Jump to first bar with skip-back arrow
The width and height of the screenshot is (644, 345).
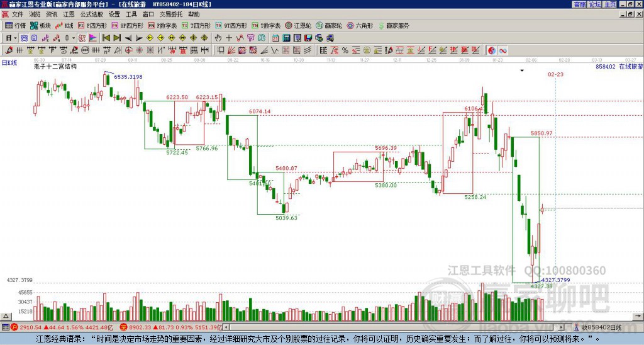[106, 38]
